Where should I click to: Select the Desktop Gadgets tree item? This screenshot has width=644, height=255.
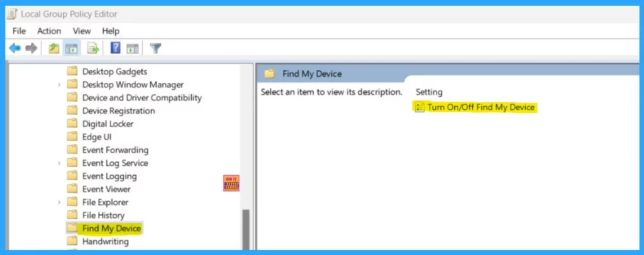pos(114,72)
